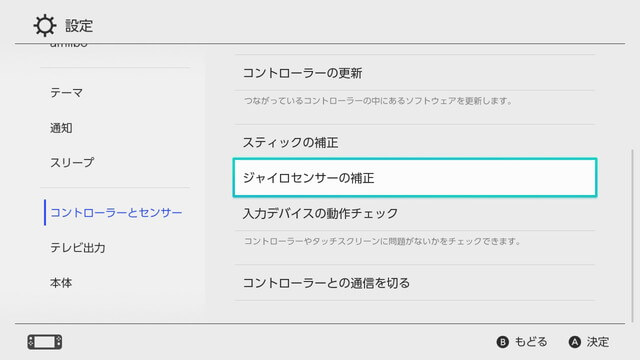Click the handheld console icon
640x360 pixels.
[x=45, y=342]
